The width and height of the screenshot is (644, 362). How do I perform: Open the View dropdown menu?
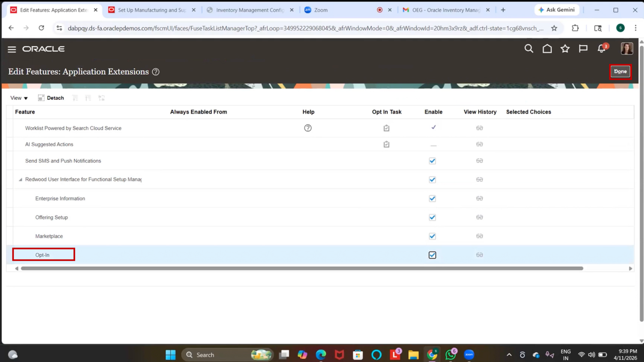tap(19, 98)
